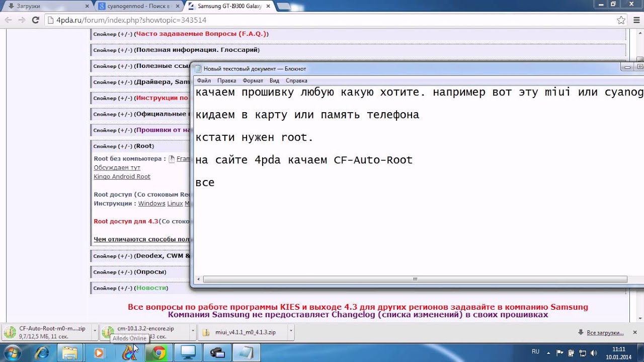Open the camcorder recorder taskbar icon
The height and width of the screenshot is (362, 644).
[x=217, y=353]
